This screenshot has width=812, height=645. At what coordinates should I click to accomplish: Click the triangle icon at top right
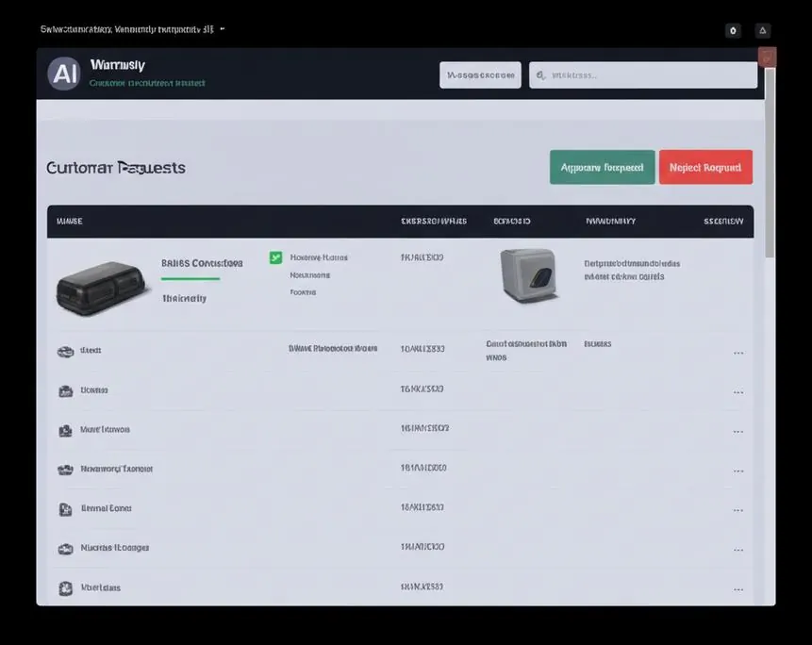pos(763,30)
